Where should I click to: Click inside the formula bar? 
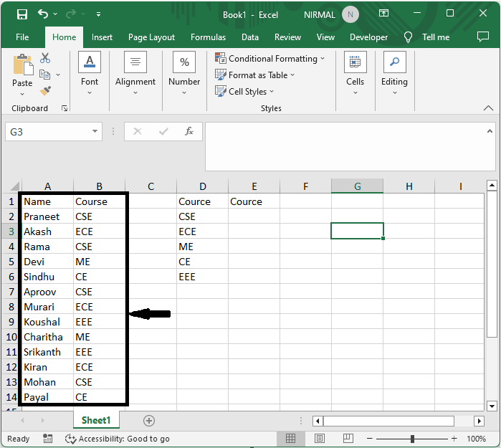345,146
